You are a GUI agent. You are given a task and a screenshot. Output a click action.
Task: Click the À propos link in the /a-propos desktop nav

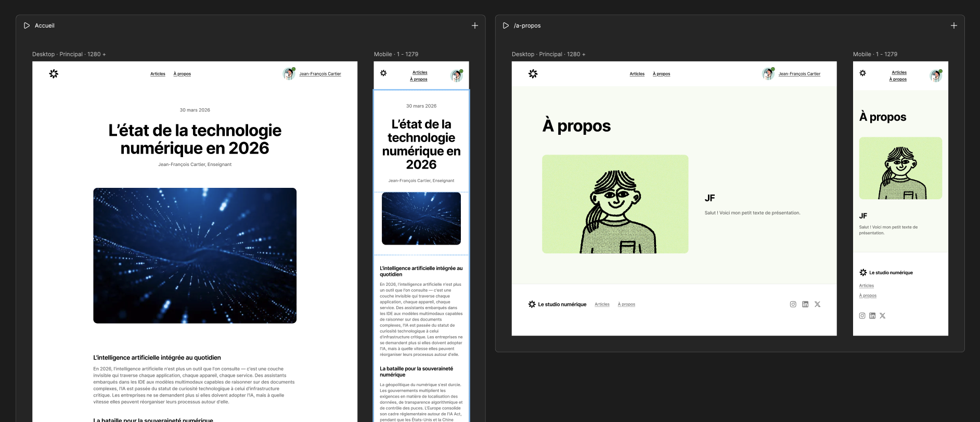(661, 74)
